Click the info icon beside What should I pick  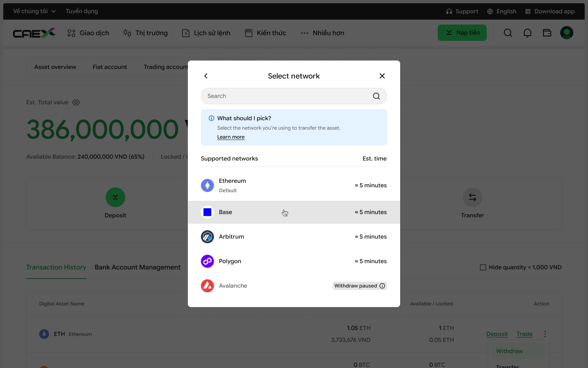point(212,118)
